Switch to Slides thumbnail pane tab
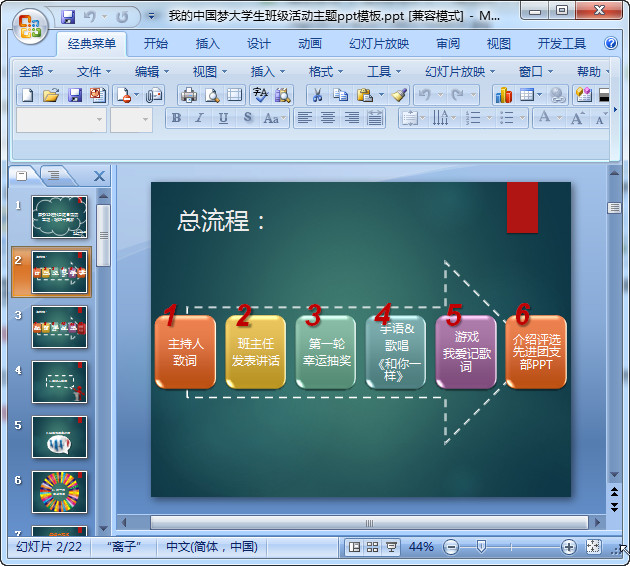 (x=22, y=176)
